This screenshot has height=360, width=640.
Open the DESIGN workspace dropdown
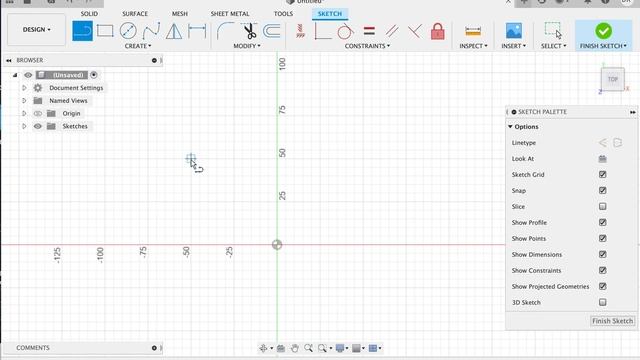(x=36, y=30)
